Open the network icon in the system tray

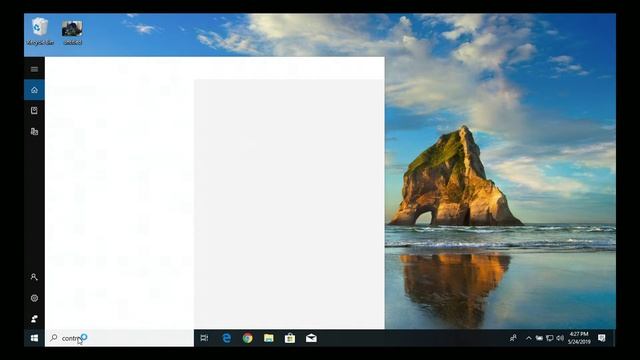click(x=550, y=338)
